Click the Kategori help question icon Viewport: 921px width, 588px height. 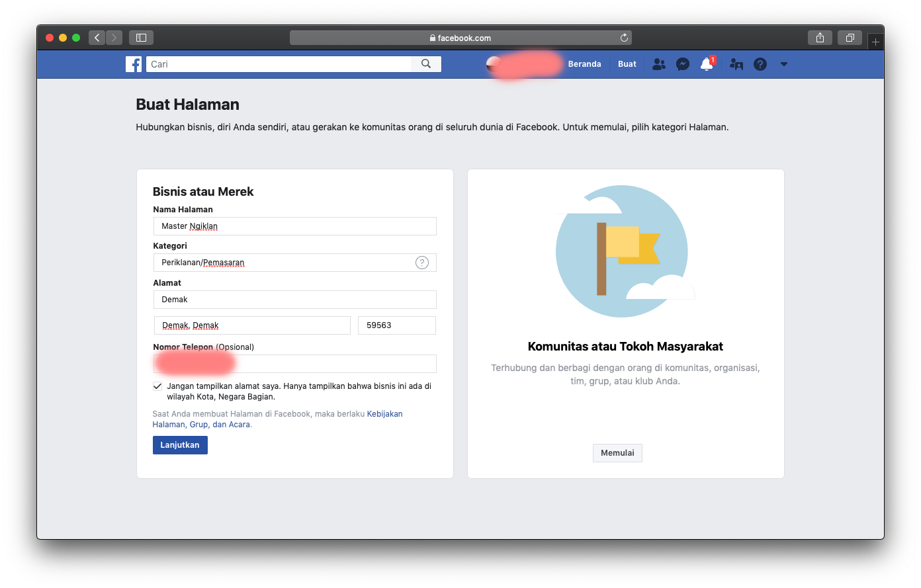(x=422, y=263)
